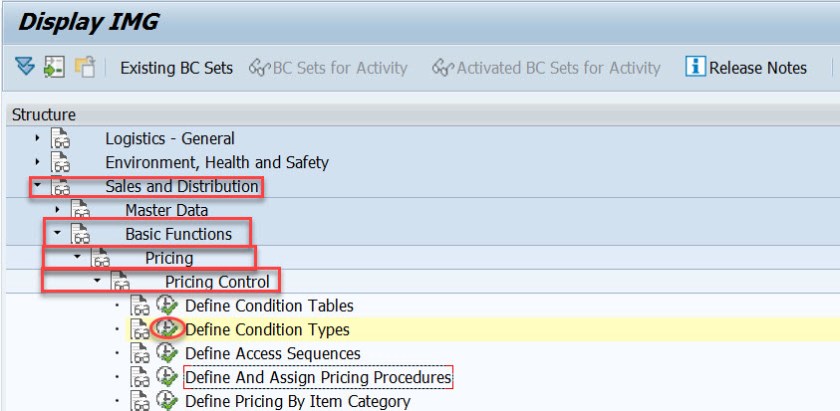Screen dimensions: 840x411
Task: Open the documentation icon for Define Condition Tables
Action: 140,305
